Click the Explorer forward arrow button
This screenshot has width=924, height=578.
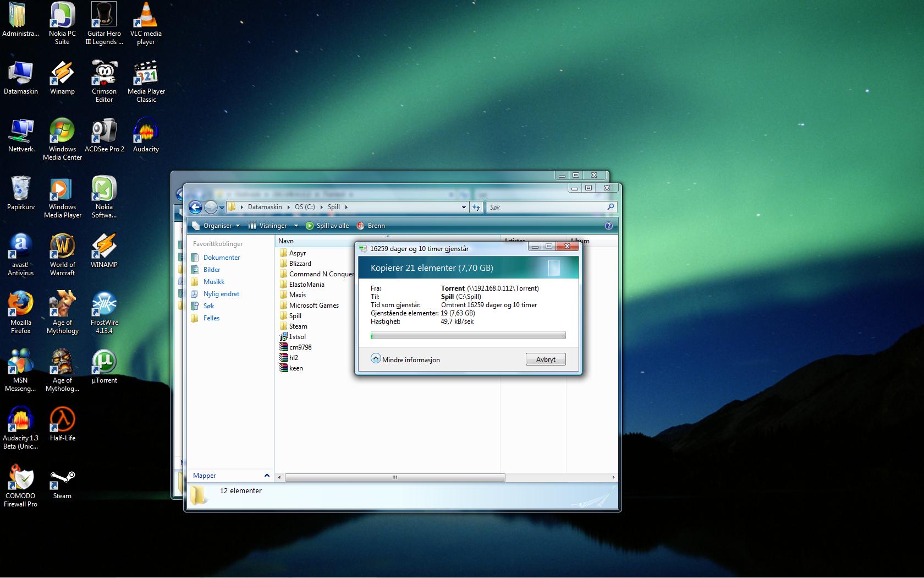pyautogui.click(x=211, y=207)
